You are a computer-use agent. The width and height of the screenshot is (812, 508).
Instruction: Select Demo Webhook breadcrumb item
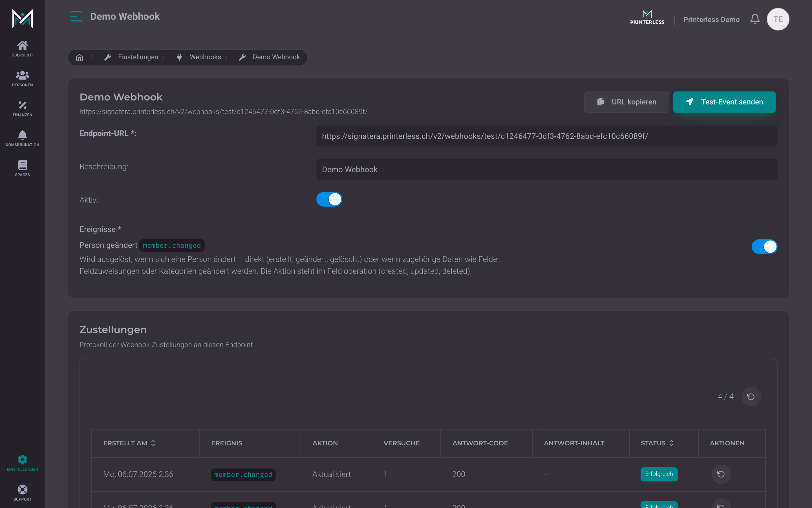coord(276,57)
